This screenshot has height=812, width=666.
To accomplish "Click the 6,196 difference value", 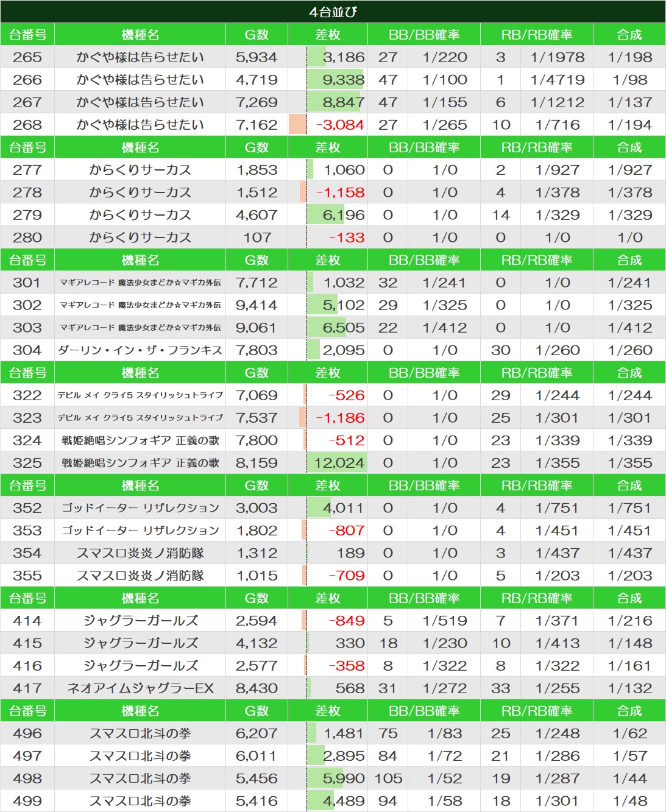I will pyautogui.click(x=344, y=215).
